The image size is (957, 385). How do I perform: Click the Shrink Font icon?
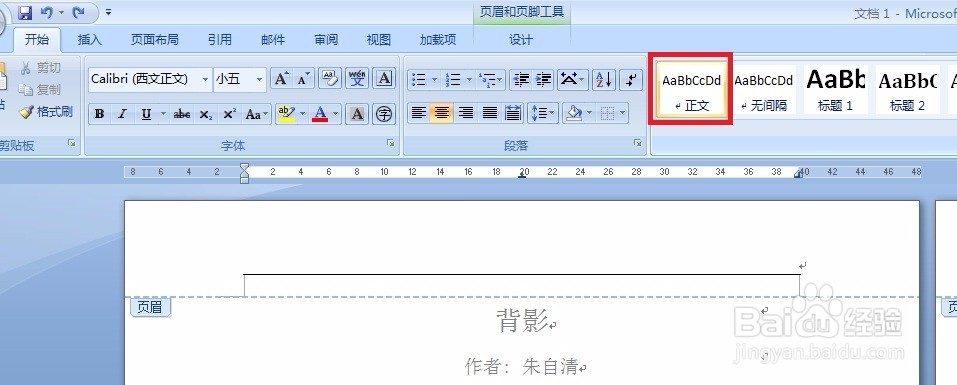pyautogui.click(x=303, y=79)
